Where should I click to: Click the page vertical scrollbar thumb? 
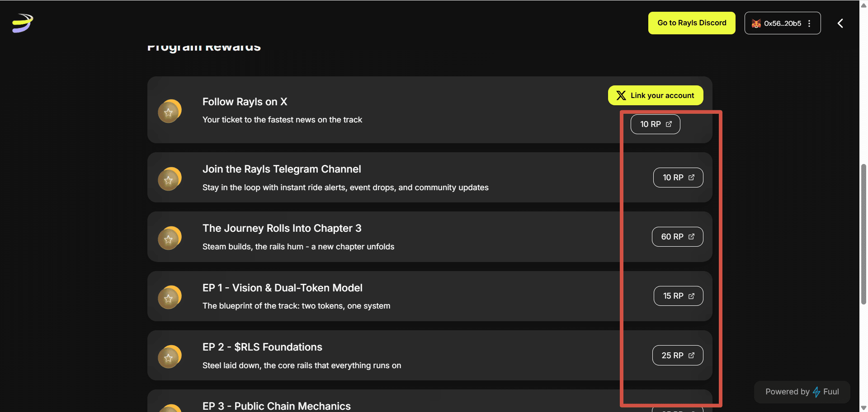863,234
